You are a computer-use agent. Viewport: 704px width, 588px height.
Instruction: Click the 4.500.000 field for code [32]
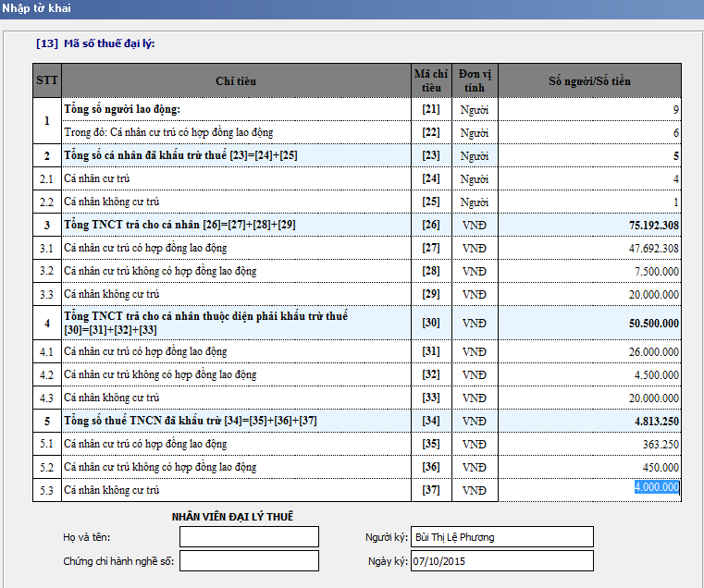click(589, 374)
